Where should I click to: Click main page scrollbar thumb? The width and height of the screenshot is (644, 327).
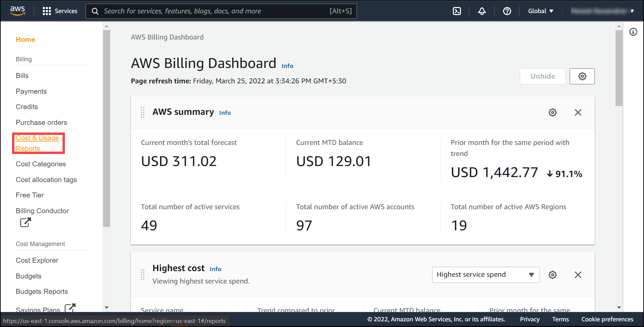tap(619, 68)
